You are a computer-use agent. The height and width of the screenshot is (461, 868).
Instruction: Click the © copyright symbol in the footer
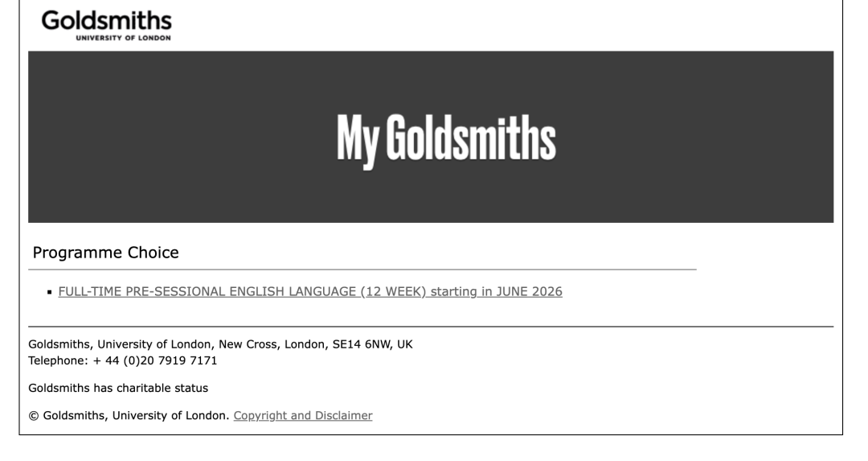coord(32,416)
